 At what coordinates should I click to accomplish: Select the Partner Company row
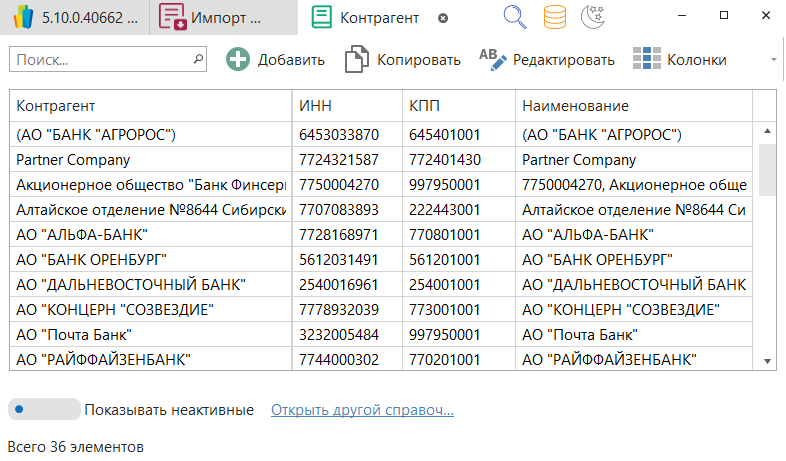tap(150, 159)
